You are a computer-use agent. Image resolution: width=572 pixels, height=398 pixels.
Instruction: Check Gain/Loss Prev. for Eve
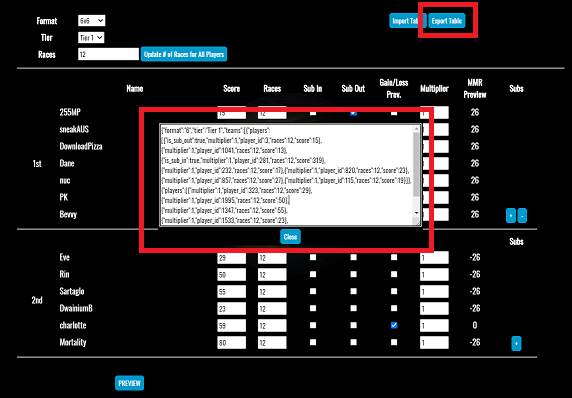394,257
